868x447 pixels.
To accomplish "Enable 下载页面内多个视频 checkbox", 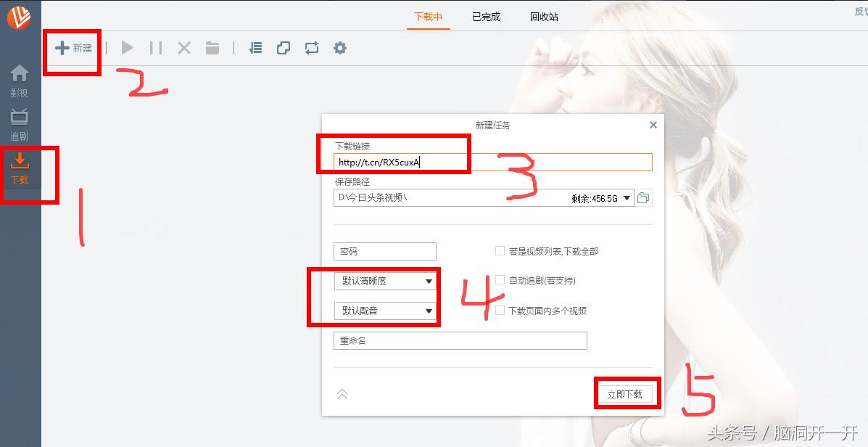I will [500, 310].
